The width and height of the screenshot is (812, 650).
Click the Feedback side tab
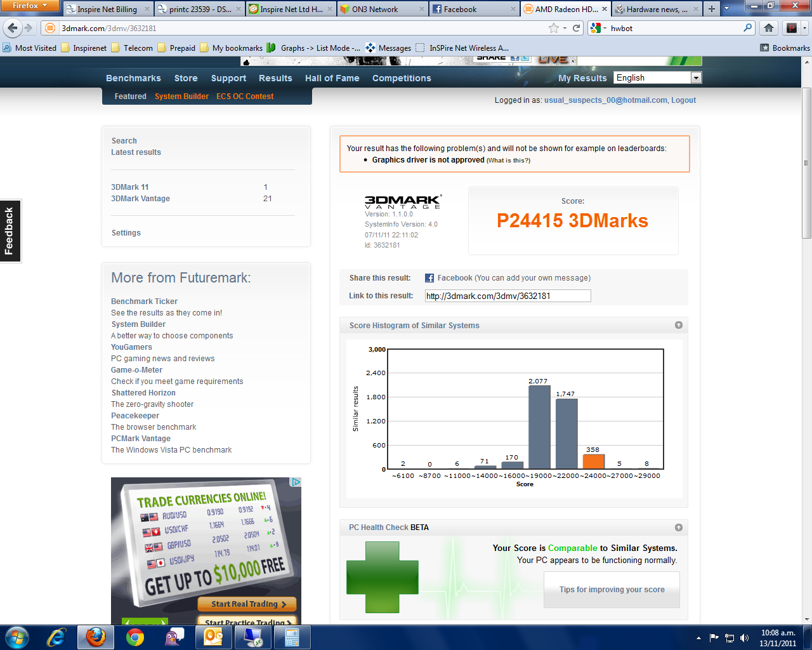10,231
